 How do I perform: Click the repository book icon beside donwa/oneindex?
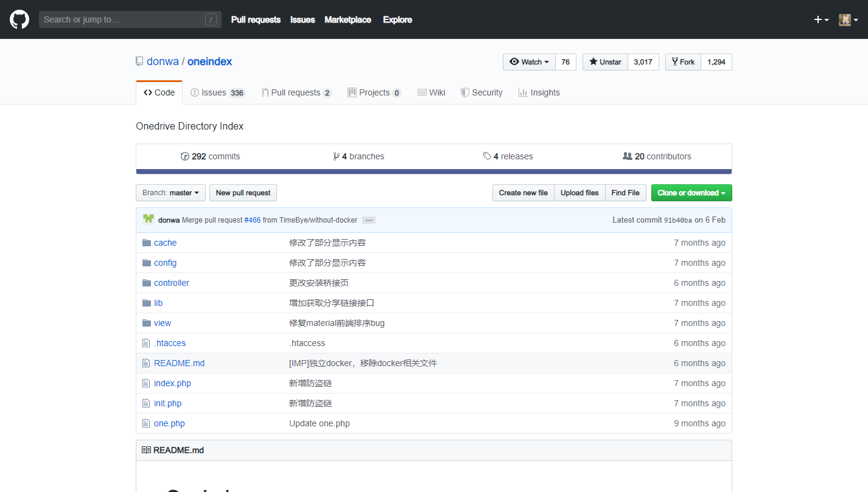(x=139, y=60)
